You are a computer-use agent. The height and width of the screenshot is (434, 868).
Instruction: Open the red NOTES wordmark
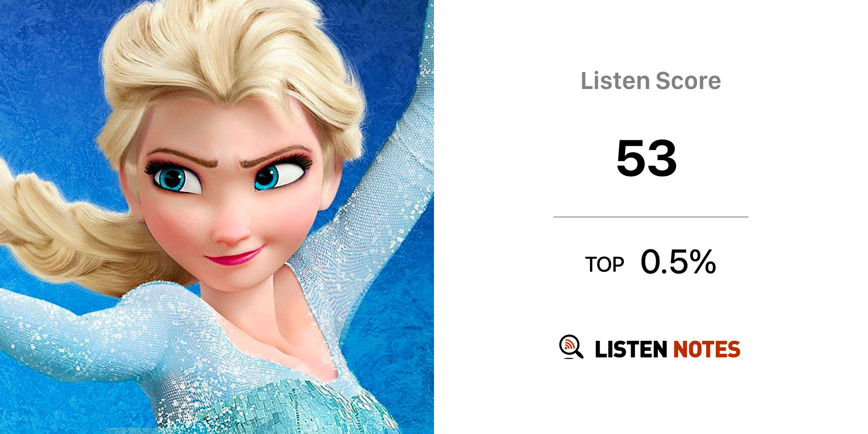[x=707, y=349]
